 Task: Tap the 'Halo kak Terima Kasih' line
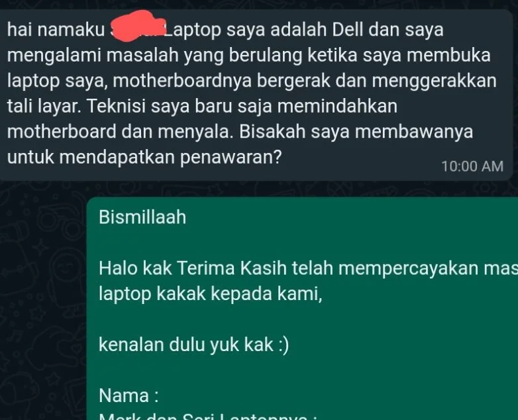pos(308,268)
